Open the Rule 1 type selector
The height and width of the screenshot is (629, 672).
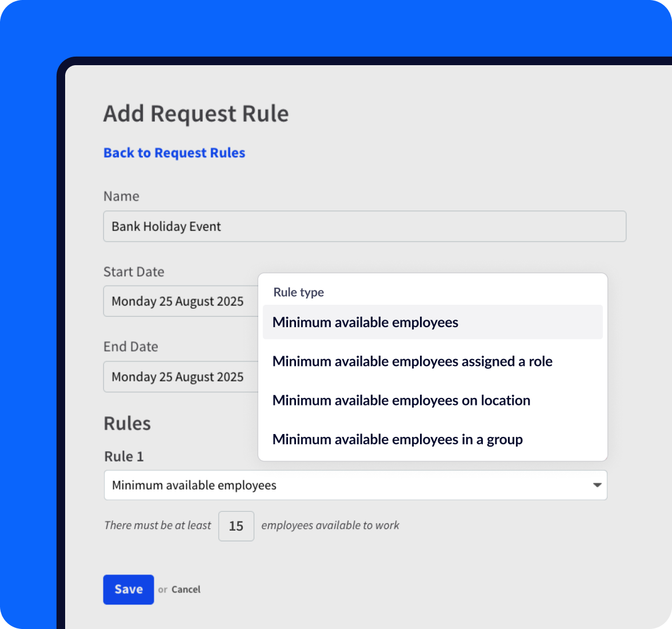pos(355,485)
